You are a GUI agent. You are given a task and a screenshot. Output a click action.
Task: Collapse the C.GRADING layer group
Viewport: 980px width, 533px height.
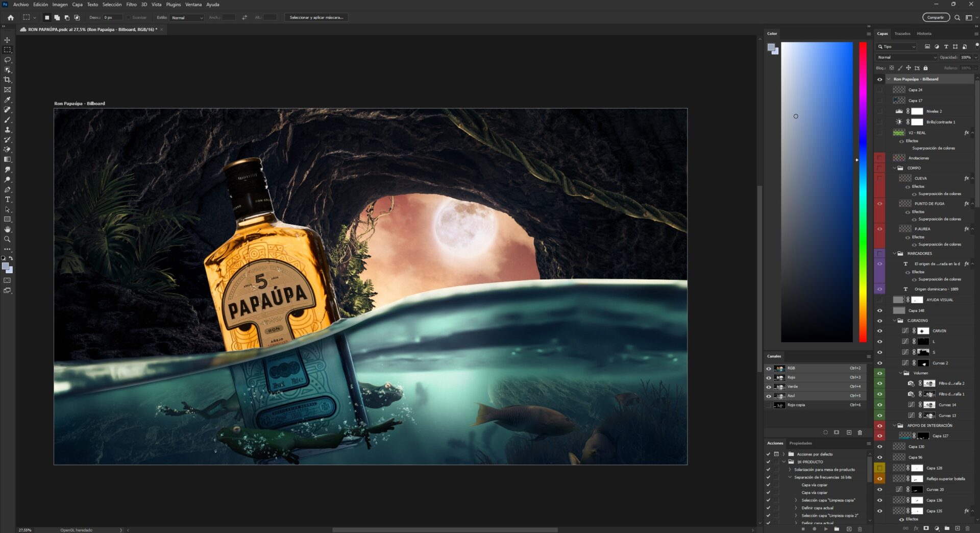895,321
